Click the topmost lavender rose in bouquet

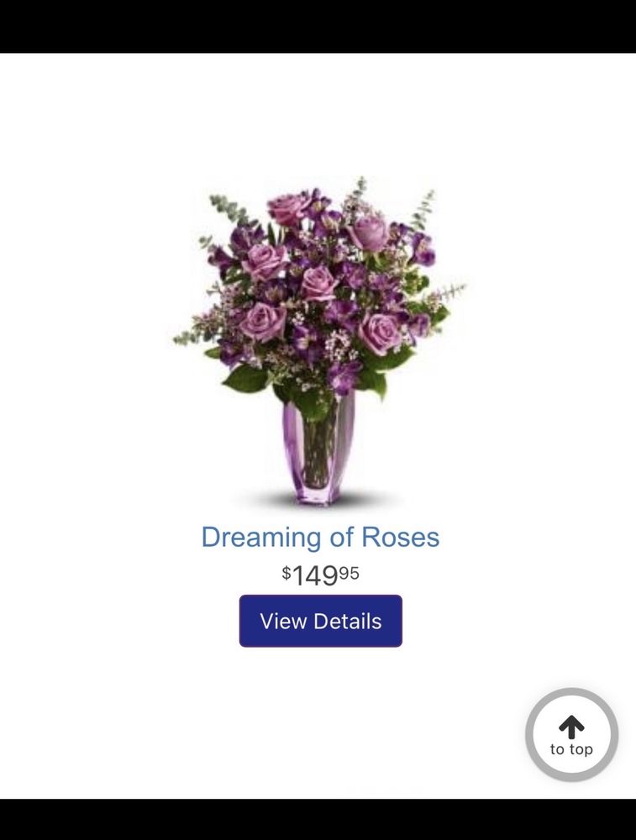pyautogui.click(x=288, y=209)
